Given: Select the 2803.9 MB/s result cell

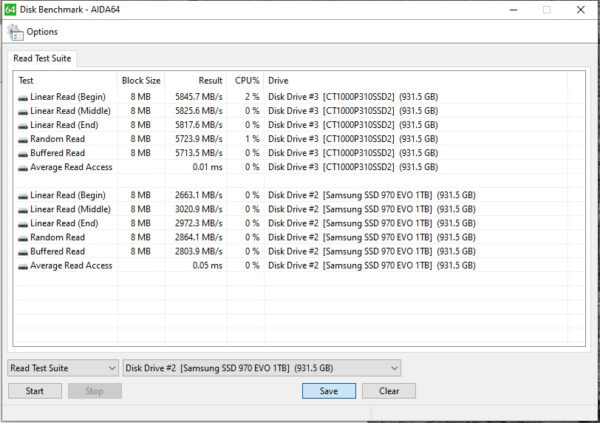Looking at the screenshot, I should [x=199, y=252].
